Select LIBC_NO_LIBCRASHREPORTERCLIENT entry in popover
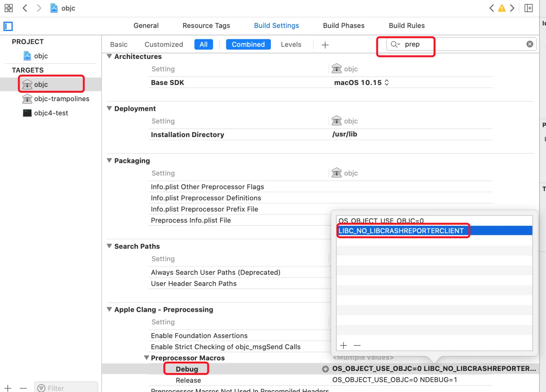The image size is (546, 392). tap(434, 231)
